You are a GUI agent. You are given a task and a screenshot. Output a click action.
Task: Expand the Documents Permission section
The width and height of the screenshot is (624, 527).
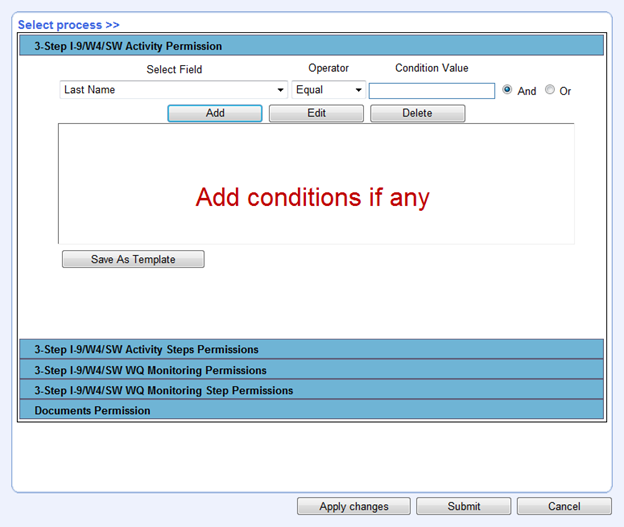(x=312, y=410)
